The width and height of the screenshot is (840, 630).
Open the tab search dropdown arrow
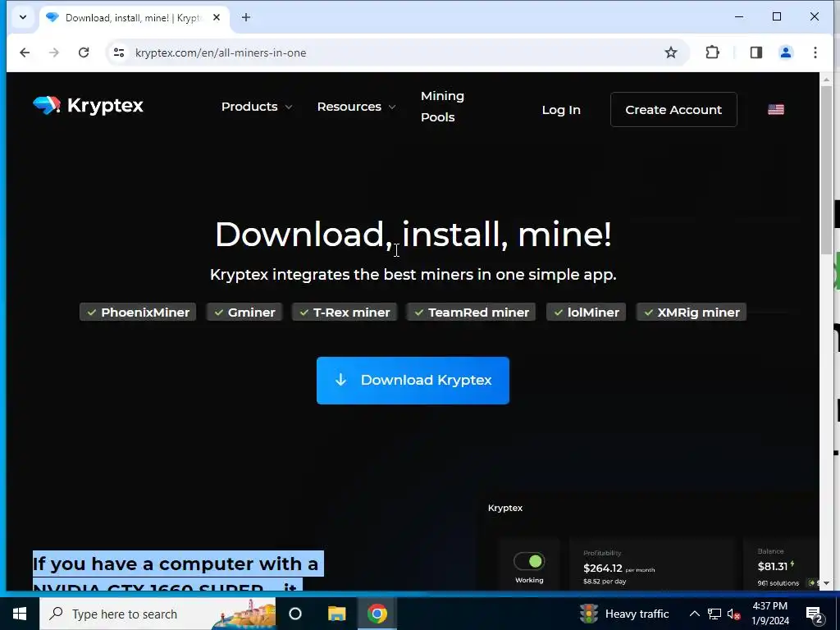click(x=23, y=18)
